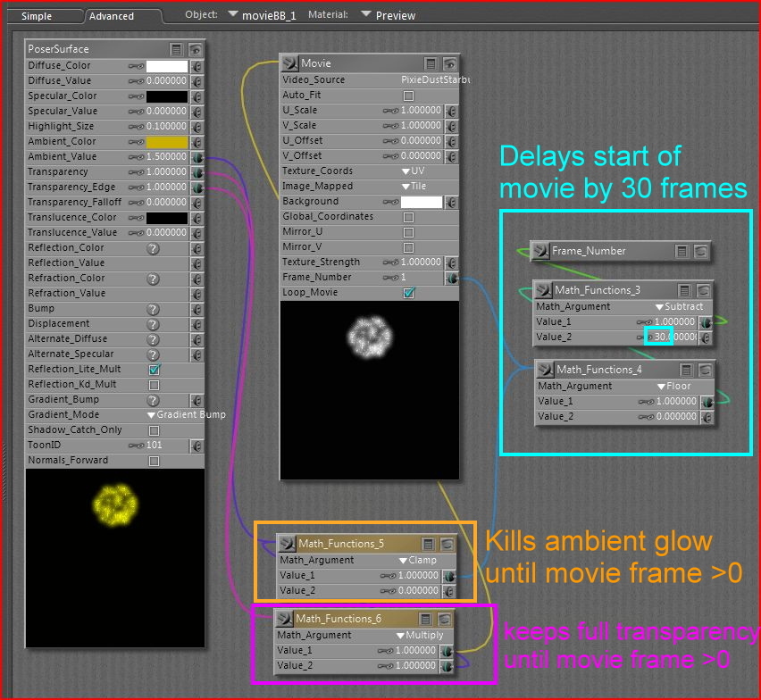Toggle Reflection_Kd_Mult checkbox

pyautogui.click(x=155, y=385)
